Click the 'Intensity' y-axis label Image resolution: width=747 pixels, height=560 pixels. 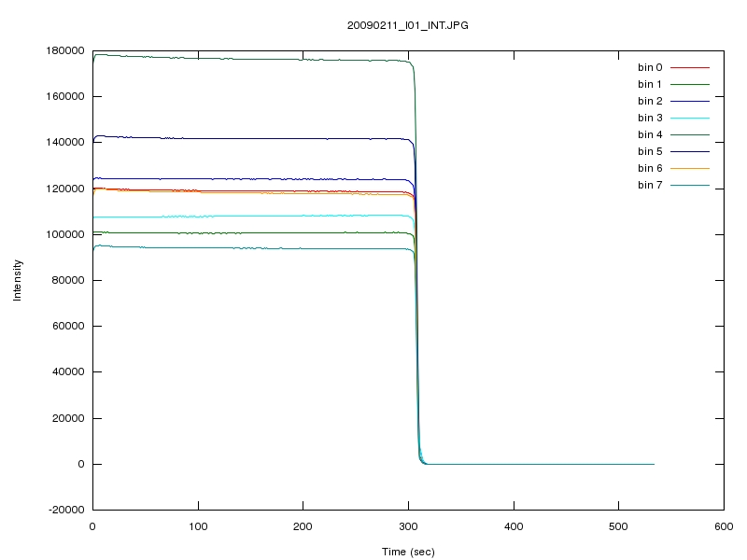[17, 280]
